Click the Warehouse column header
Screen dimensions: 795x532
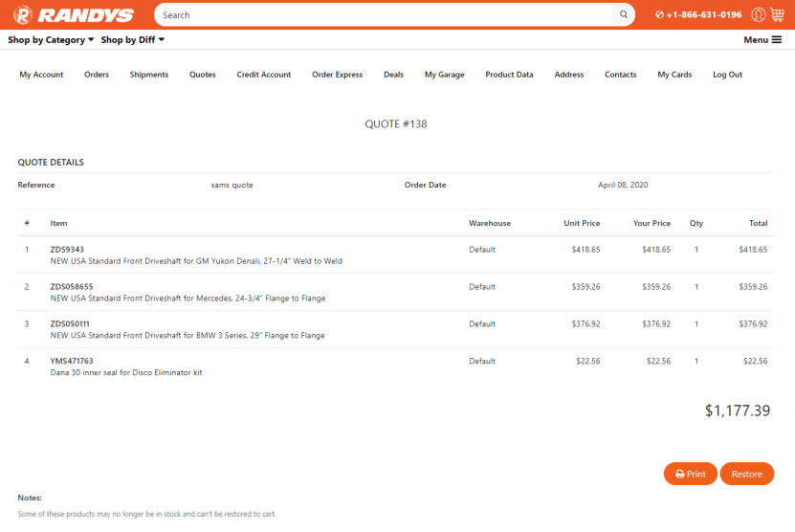[490, 223]
